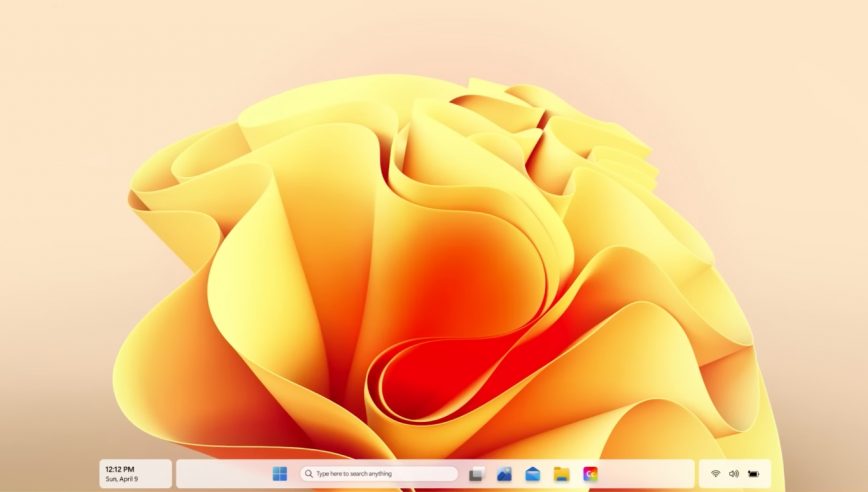Screen dimensions: 868x492
Task: Launch the Photos app from the taskbar
Action: click(504, 474)
